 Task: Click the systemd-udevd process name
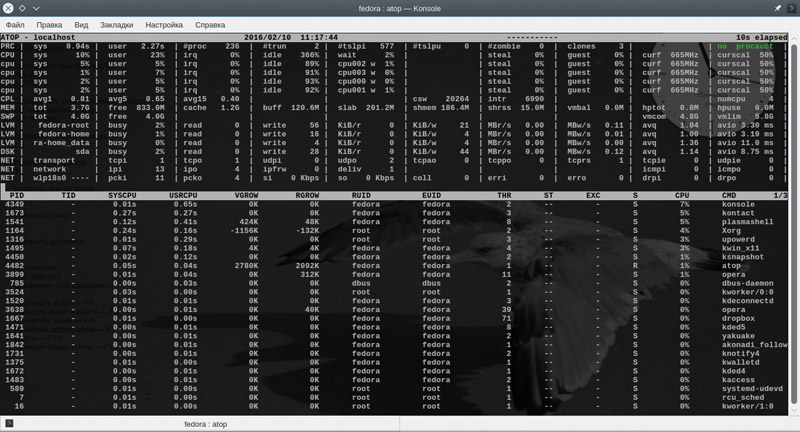tap(752, 389)
